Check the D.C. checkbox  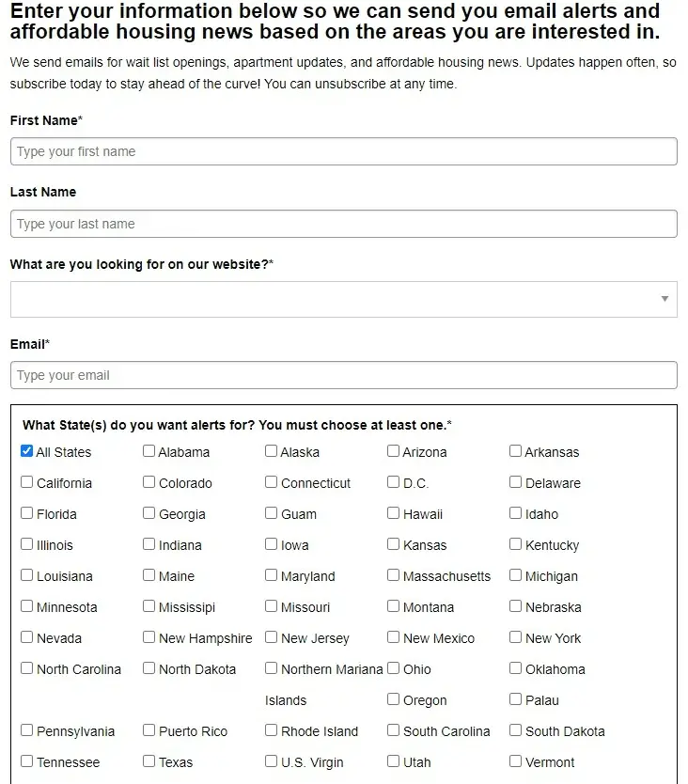[x=394, y=482]
